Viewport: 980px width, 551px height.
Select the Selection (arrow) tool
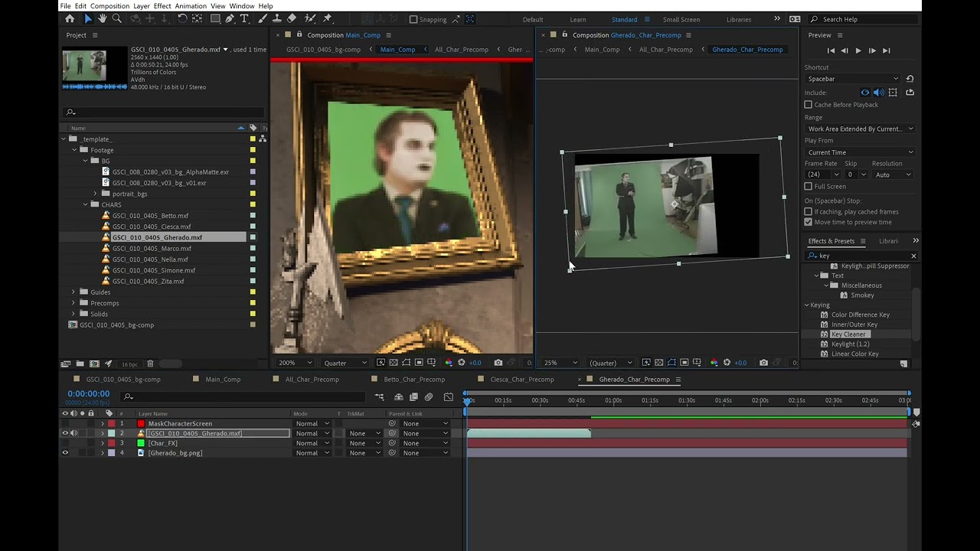click(87, 18)
